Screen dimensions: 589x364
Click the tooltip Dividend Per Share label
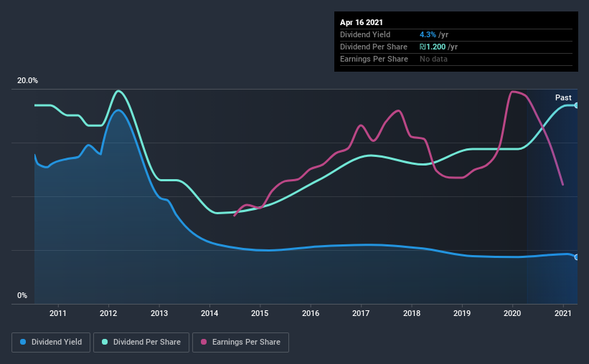pos(373,47)
